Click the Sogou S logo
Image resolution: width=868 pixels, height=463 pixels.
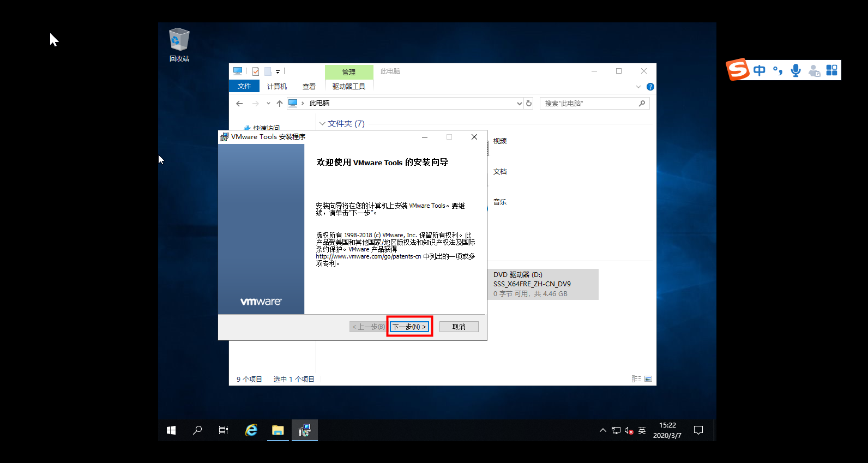tap(737, 69)
